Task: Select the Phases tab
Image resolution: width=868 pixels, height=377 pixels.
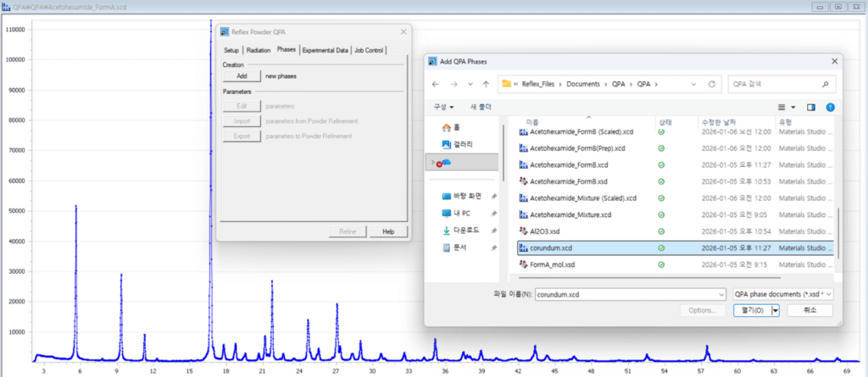Action: (x=287, y=50)
